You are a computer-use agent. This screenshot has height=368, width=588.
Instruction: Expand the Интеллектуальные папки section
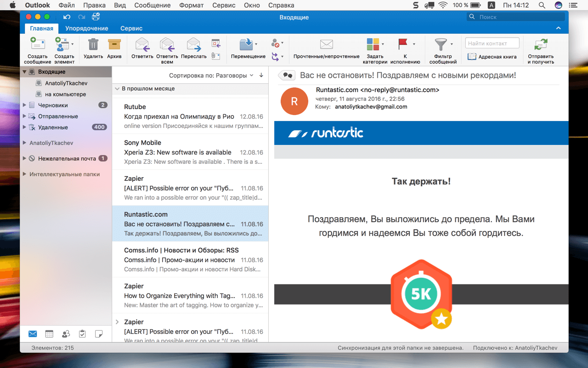25,174
